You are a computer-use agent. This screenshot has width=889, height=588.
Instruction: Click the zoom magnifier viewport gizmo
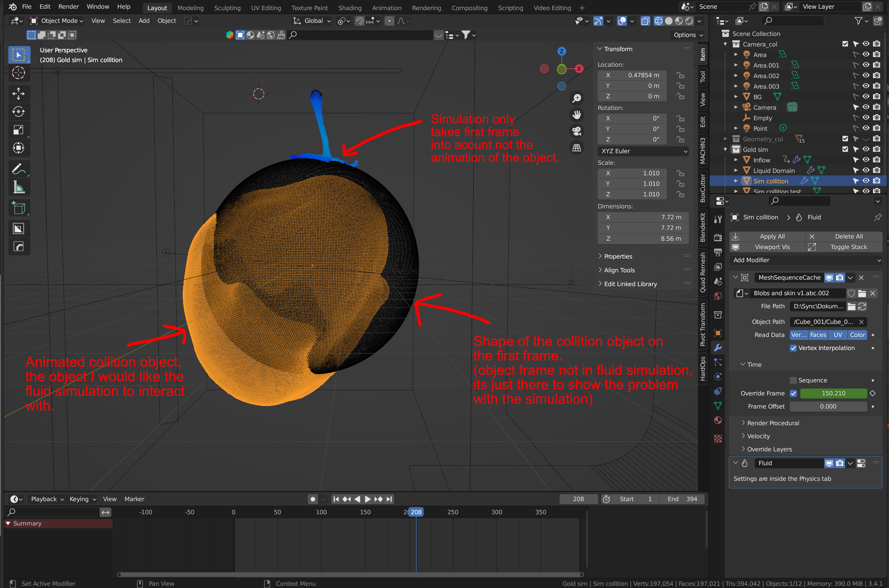click(x=576, y=98)
